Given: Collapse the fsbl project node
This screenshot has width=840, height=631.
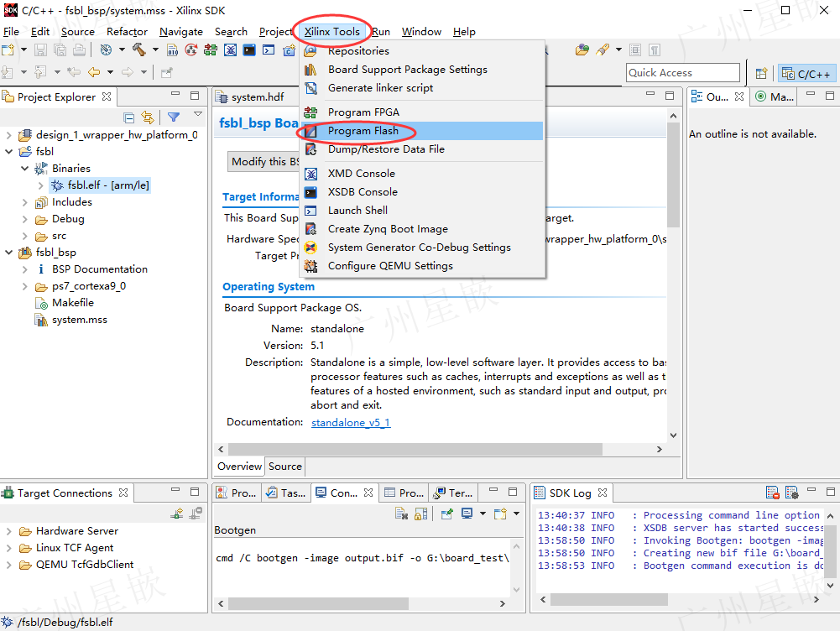Looking at the screenshot, I should pos(8,152).
